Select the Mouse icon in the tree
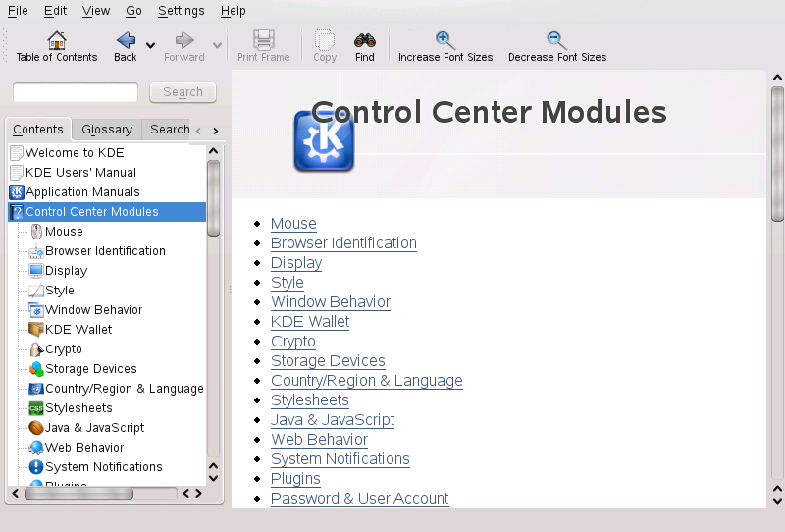This screenshot has width=785, height=532. [36, 232]
